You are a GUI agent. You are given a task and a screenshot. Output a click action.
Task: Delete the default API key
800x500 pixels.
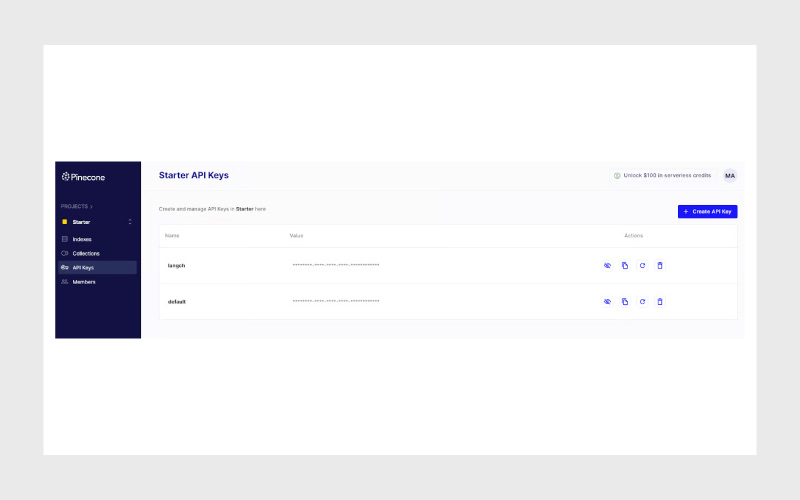pyautogui.click(x=660, y=301)
